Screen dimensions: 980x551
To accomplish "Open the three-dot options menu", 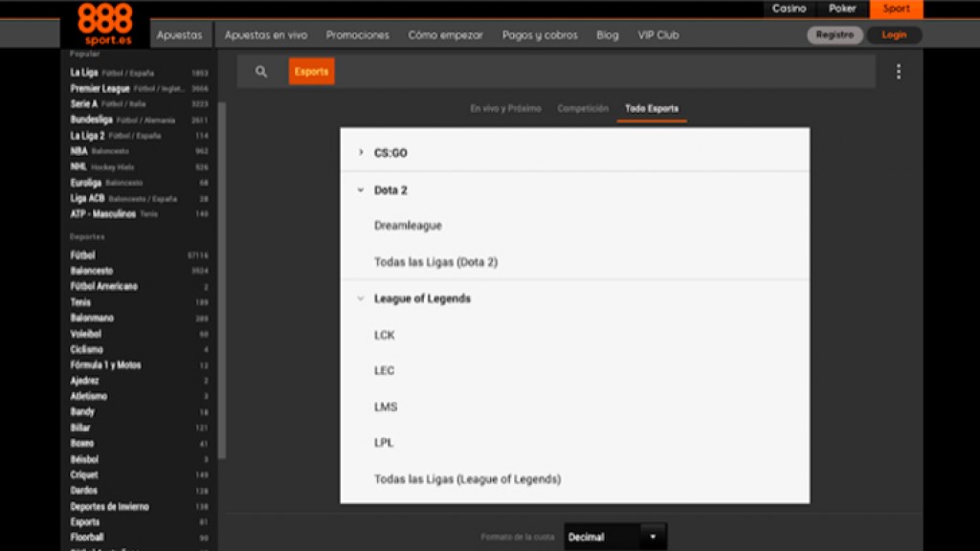I will point(898,71).
